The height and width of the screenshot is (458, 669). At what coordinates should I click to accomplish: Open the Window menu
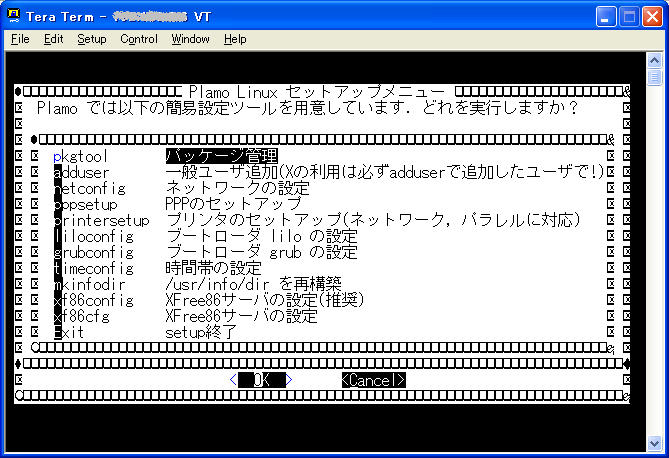click(x=190, y=39)
